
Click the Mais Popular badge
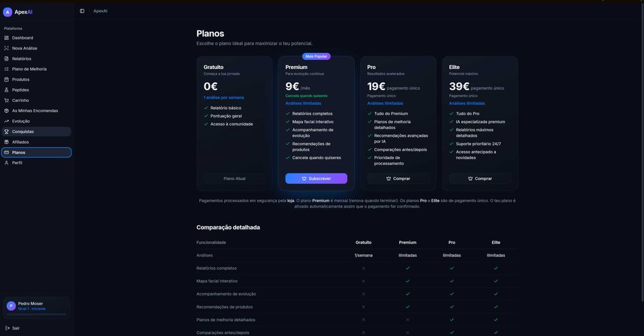coord(316,56)
